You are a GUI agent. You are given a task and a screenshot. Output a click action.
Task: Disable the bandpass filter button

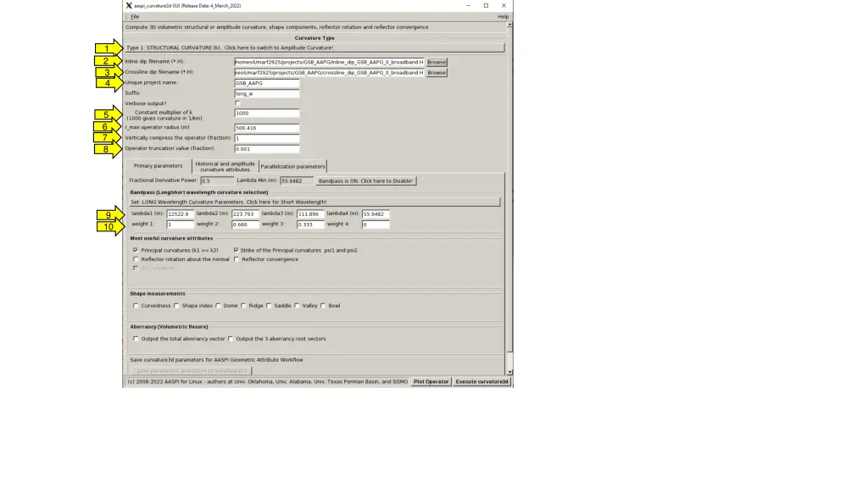pyautogui.click(x=365, y=181)
